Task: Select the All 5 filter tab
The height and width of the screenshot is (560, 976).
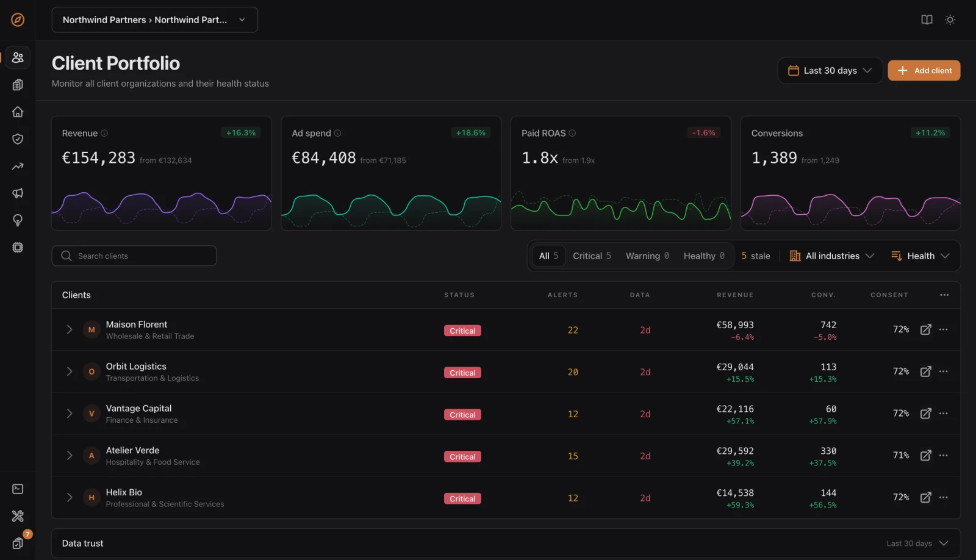Action: tap(548, 256)
